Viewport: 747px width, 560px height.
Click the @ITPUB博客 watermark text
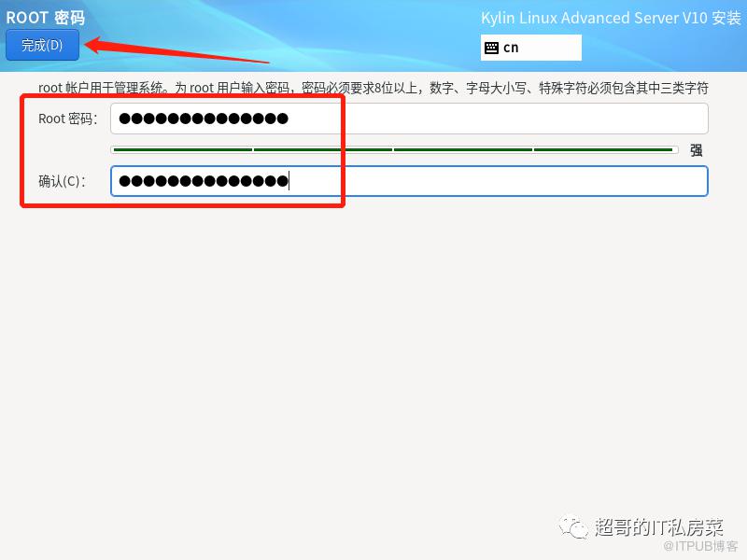tap(700, 546)
